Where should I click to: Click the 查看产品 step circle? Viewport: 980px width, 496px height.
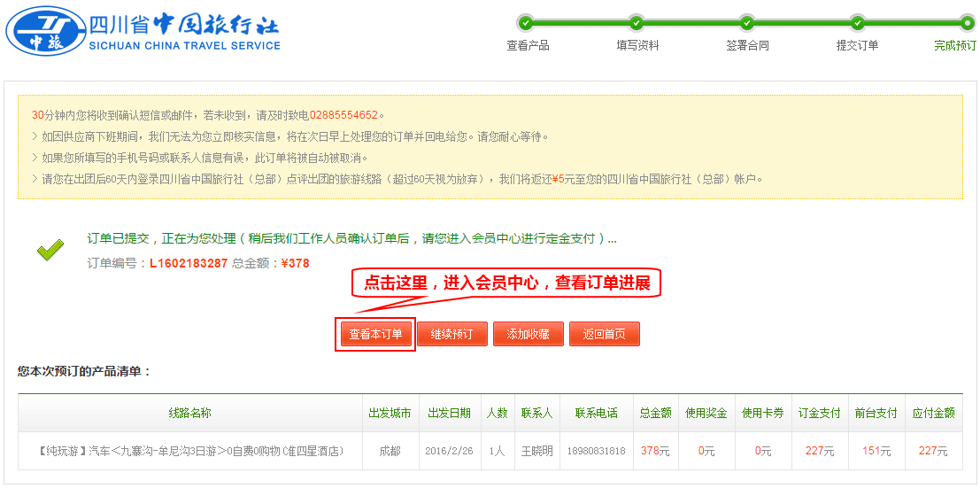coord(527,22)
